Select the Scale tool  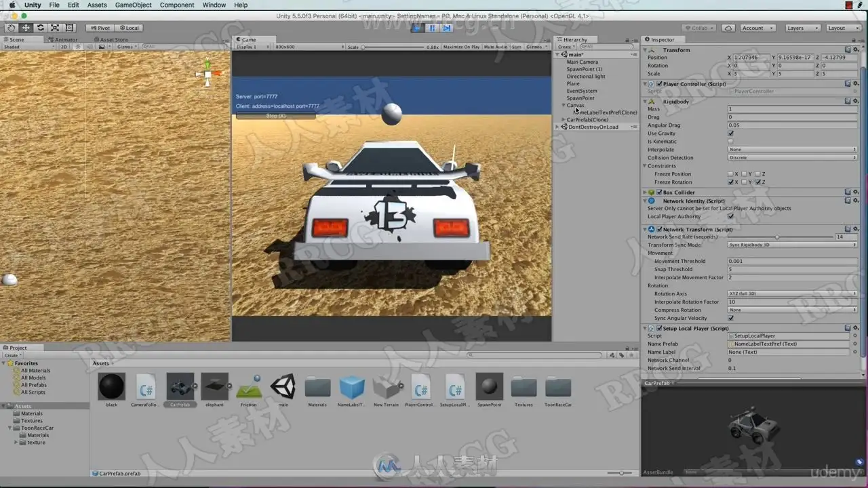tap(55, 28)
